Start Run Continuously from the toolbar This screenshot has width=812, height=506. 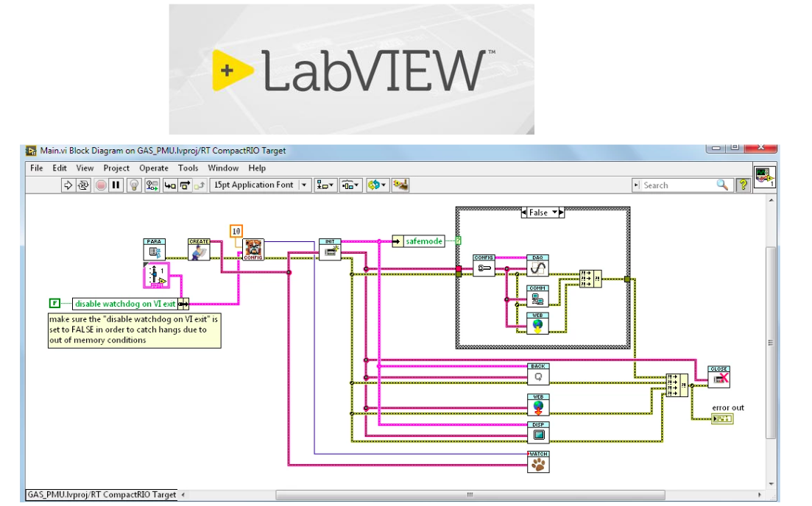(83, 185)
